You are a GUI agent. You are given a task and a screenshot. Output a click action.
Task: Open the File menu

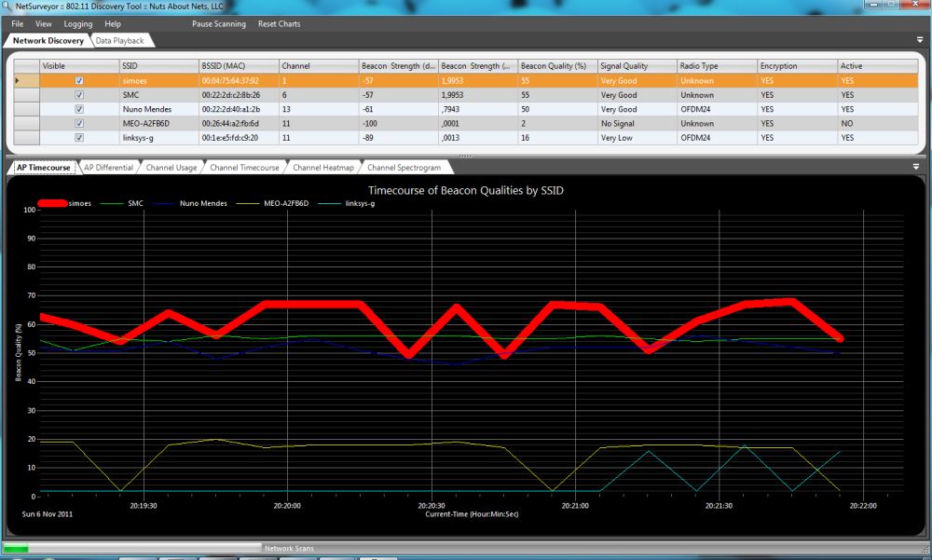[17, 24]
